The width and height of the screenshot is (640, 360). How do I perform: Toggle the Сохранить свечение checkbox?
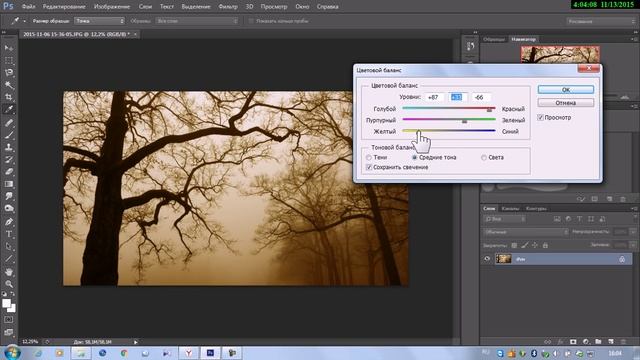(369, 167)
